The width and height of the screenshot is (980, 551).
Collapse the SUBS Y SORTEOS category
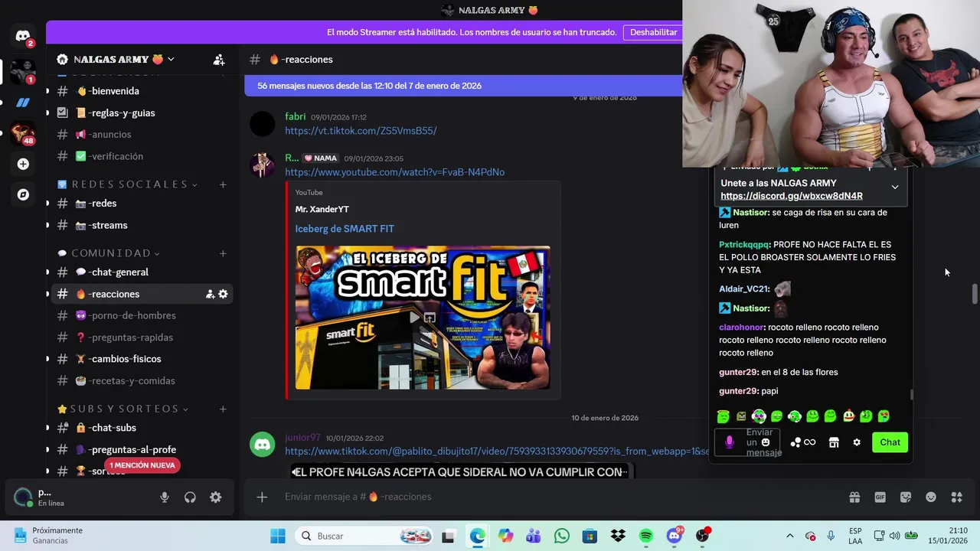[123, 409]
